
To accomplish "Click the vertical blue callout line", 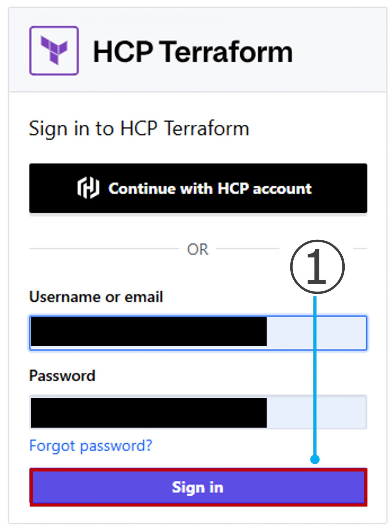I will coord(315,374).
